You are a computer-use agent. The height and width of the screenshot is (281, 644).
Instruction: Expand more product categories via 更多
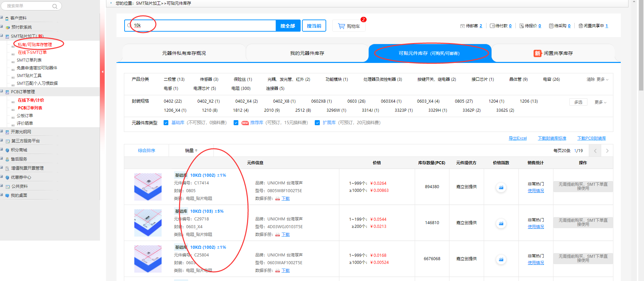click(x=602, y=79)
